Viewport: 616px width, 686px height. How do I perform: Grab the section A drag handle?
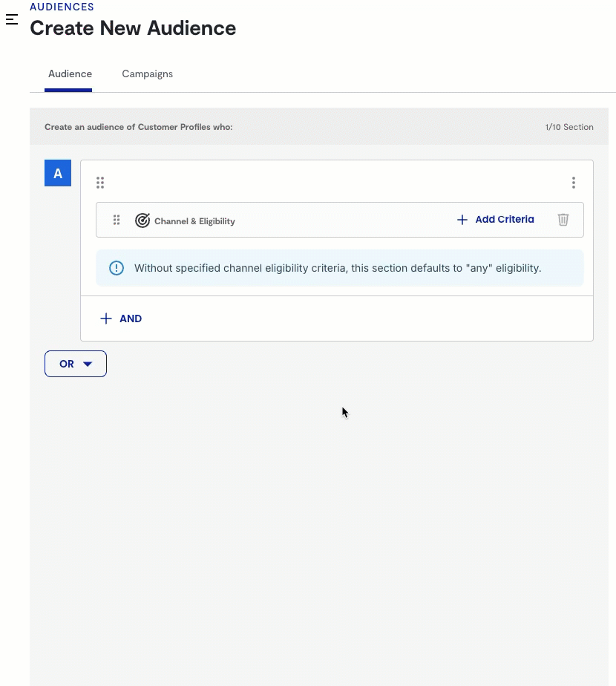pos(100,183)
